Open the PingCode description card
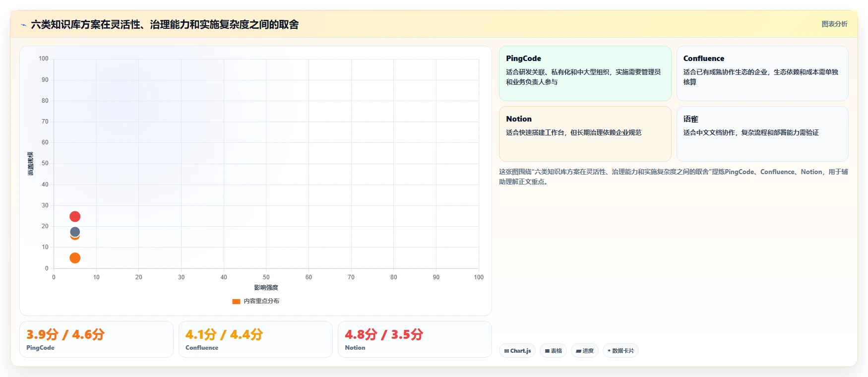The image size is (868, 377). point(585,73)
